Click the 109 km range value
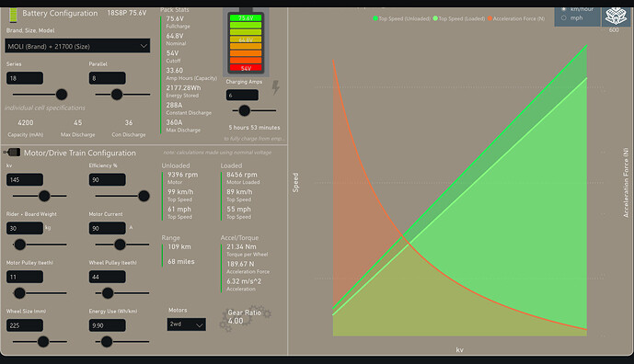Viewport: 634px width, 364px height. click(179, 246)
